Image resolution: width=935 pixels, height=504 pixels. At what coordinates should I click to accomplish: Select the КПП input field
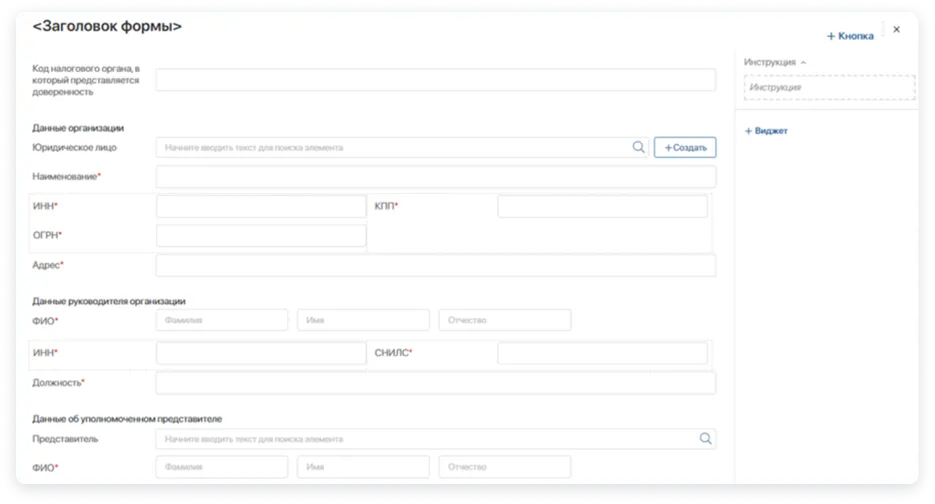click(x=602, y=206)
